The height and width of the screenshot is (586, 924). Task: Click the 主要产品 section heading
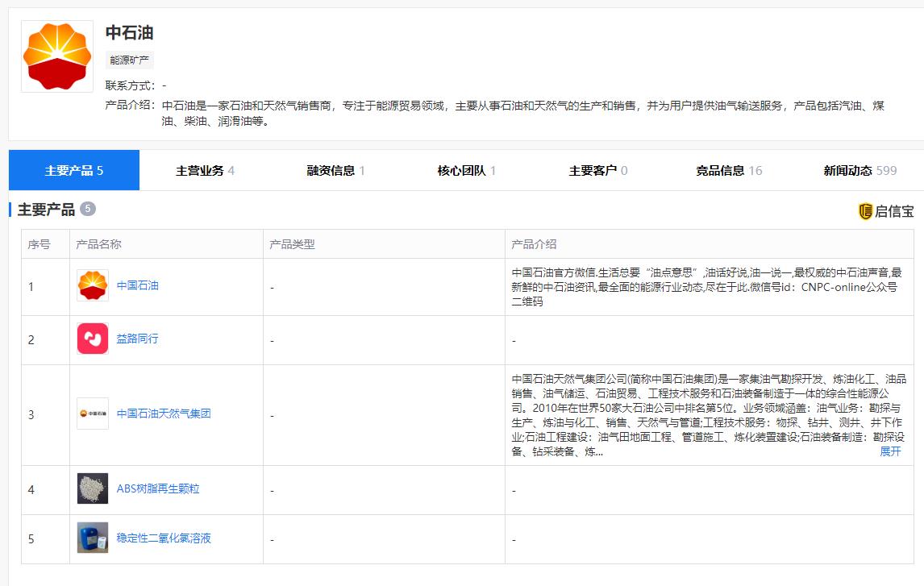pyautogui.click(x=47, y=210)
